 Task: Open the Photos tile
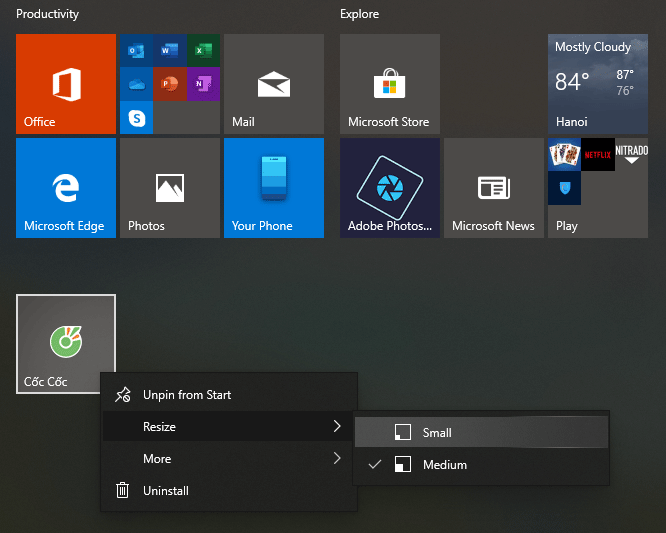(x=170, y=188)
